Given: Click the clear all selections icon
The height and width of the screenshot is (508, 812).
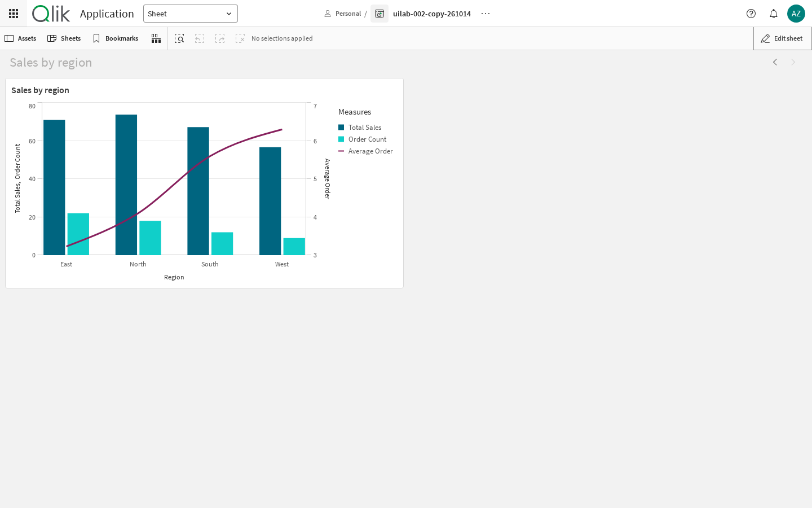Looking at the screenshot, I should [x=240, y=38].
